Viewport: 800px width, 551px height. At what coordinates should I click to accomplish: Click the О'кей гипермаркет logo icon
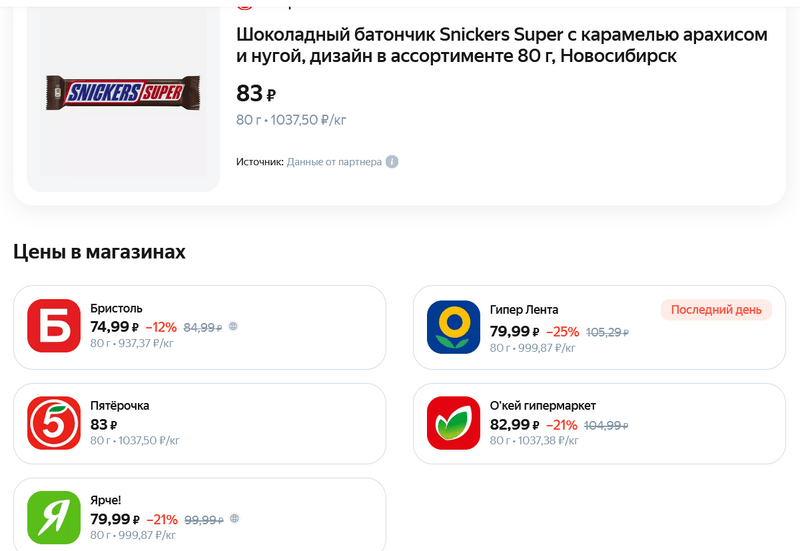[x=453, y=423]
